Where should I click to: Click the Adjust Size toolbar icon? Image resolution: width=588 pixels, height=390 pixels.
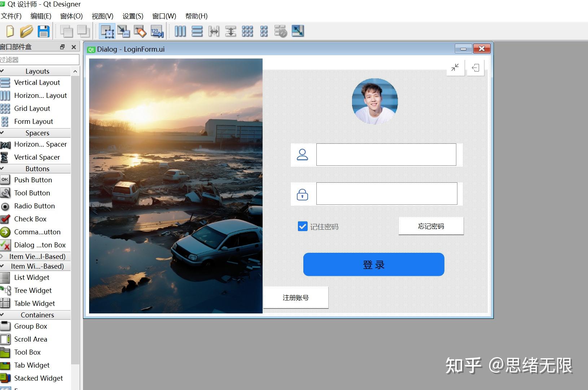298,31
